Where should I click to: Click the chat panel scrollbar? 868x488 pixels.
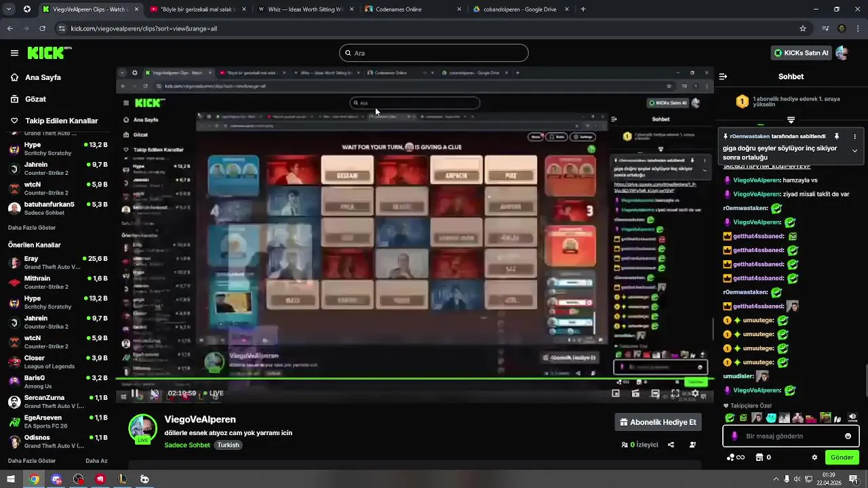pyautogui.click(x=865, y=380)
